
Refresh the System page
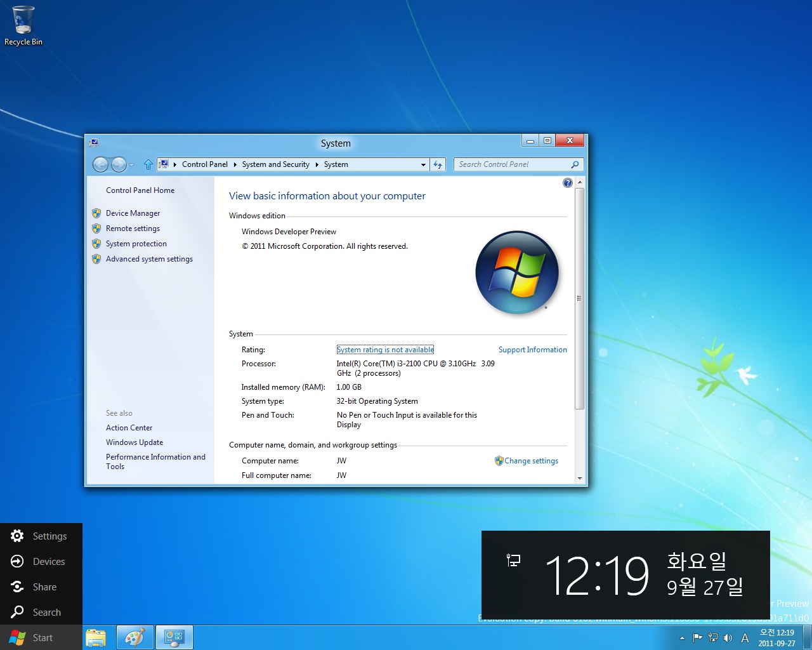click(438, 164)
